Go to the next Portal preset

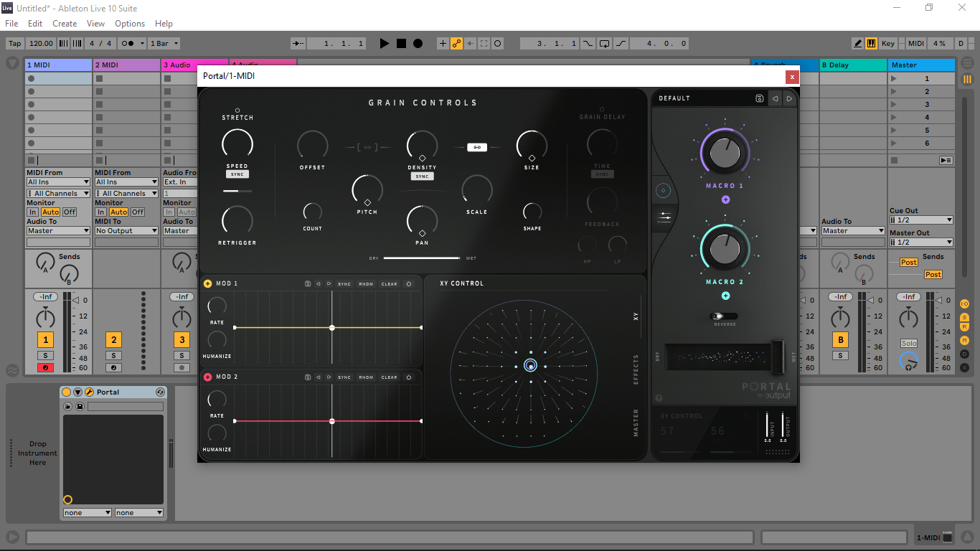pyautogui.click(x=789, y=98)
